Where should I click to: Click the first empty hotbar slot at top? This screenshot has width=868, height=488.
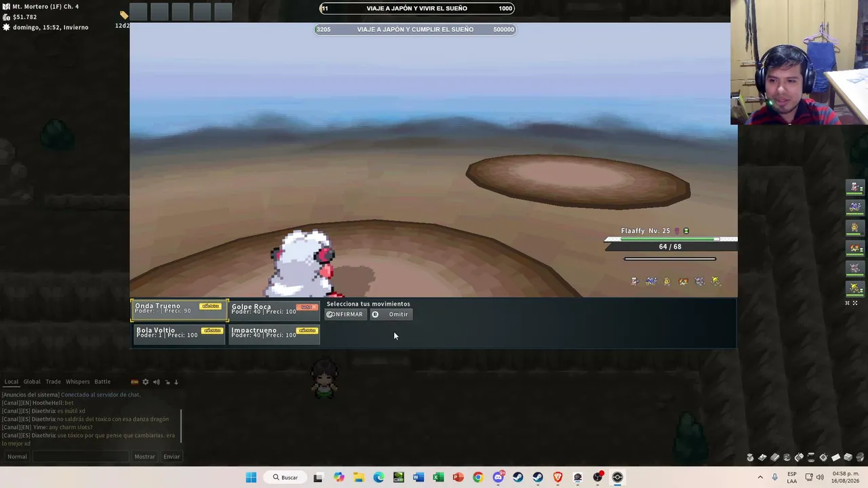tap(138, 12)
